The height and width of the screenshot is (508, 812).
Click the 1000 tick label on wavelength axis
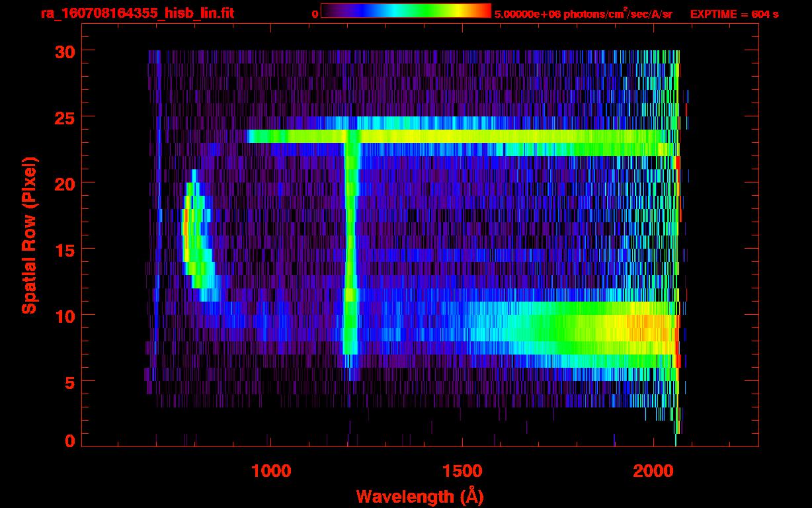[x=271, y=471]
